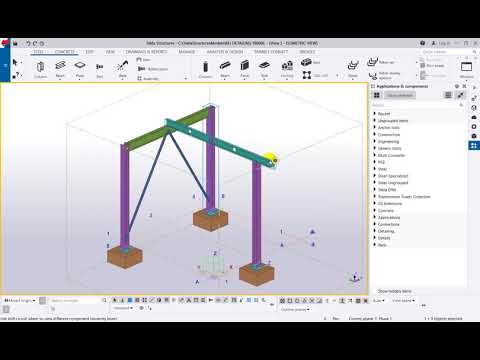Select the teal beam in the model
This screenshot has height=360, width=480.
220,142
